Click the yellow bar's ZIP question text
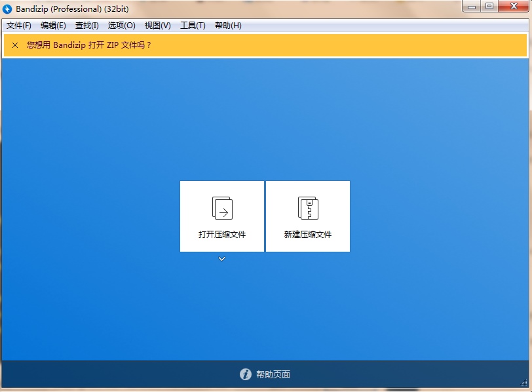Viewport: 532px width, 392px height. coord(89,45)
